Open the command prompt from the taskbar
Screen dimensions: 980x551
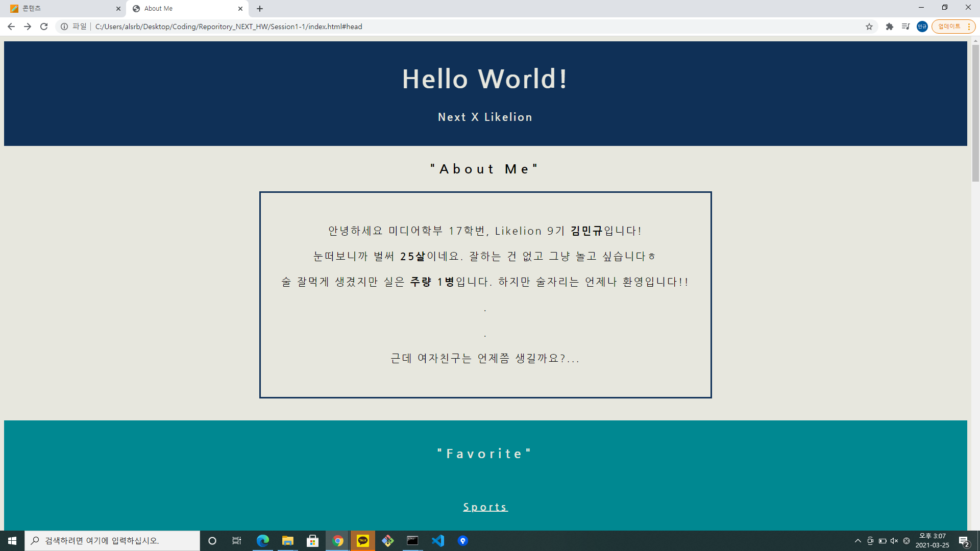412,540
